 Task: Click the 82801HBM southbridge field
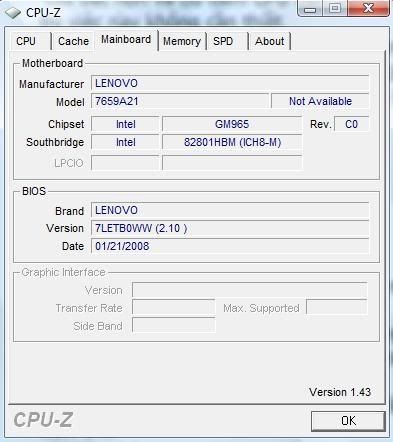232,142
